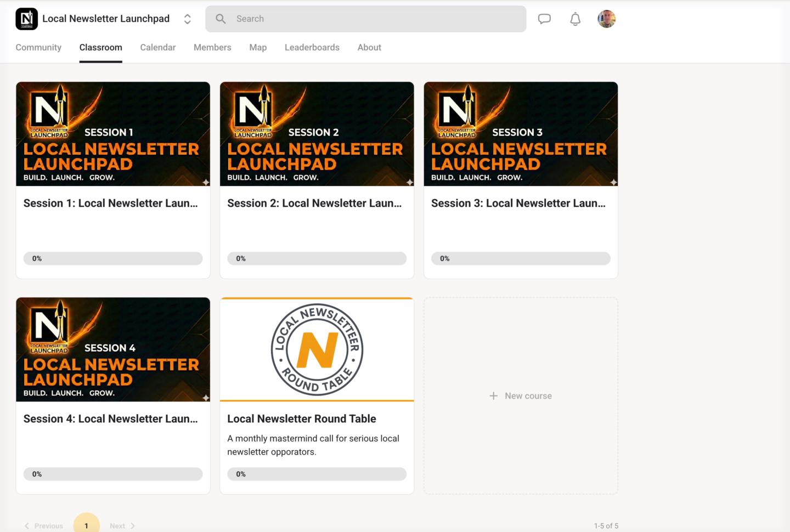Open the Session 1 course thumbnail
The width and height of the screenshot is (790, 532).
(x=113, y=134)
